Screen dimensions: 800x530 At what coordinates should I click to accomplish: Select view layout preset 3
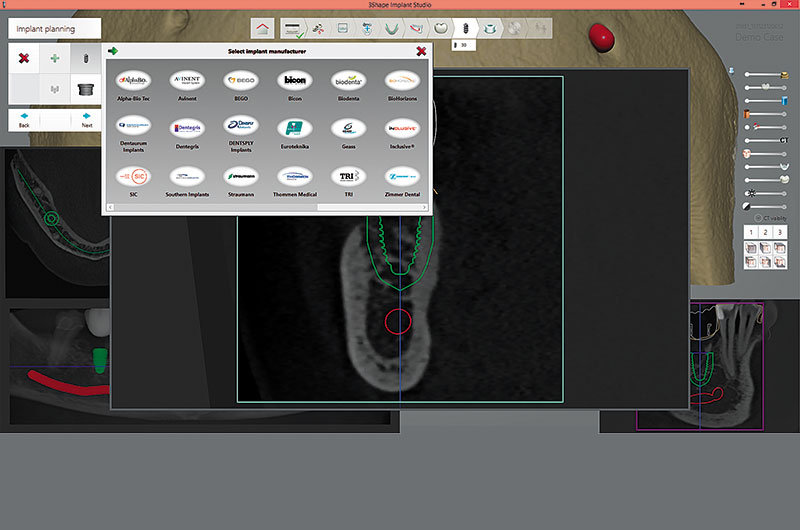[779, 232]
